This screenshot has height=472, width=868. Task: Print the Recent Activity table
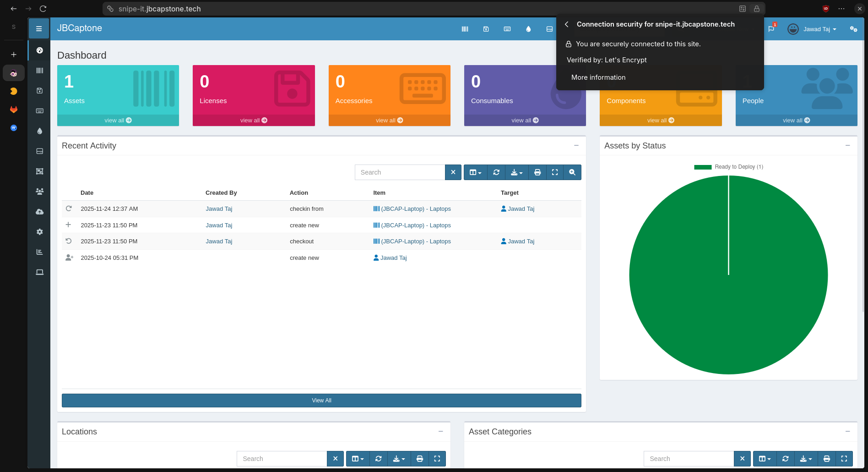[x=537, y=172]
